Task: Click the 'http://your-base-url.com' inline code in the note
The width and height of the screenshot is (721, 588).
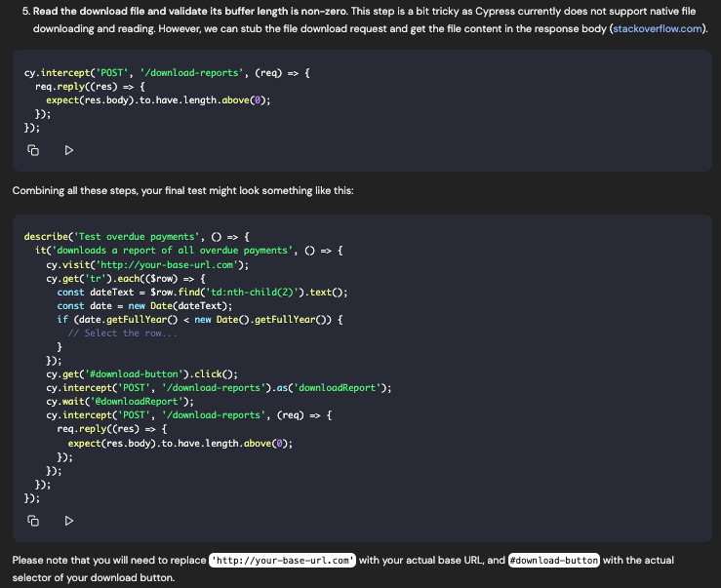Action: tap(282, 561)
